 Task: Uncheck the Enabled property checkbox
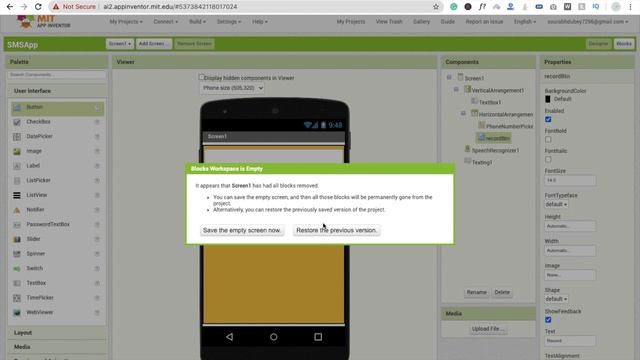click(548, 119)
